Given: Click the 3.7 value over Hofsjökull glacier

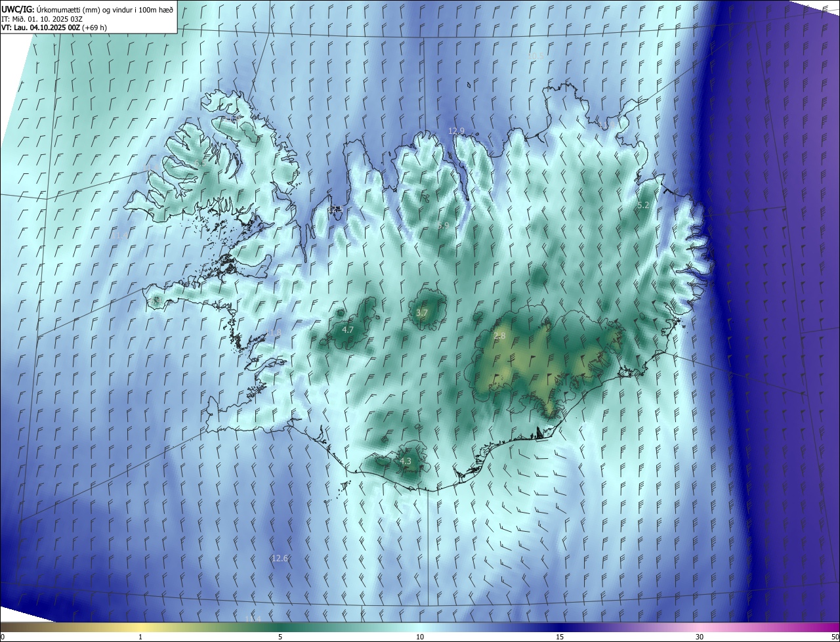Looking at the screenshot, I should click(421, 313).
